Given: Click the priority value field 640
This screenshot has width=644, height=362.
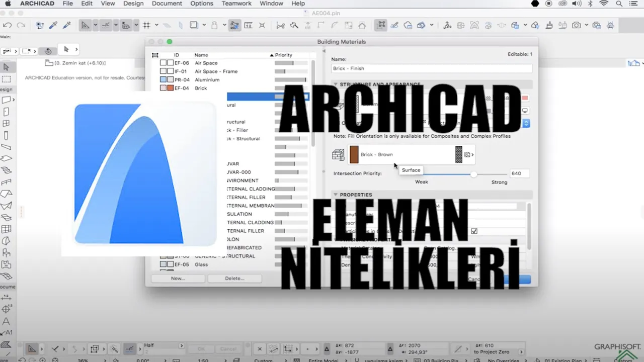Looking at the screenshot, I should 519,173.
